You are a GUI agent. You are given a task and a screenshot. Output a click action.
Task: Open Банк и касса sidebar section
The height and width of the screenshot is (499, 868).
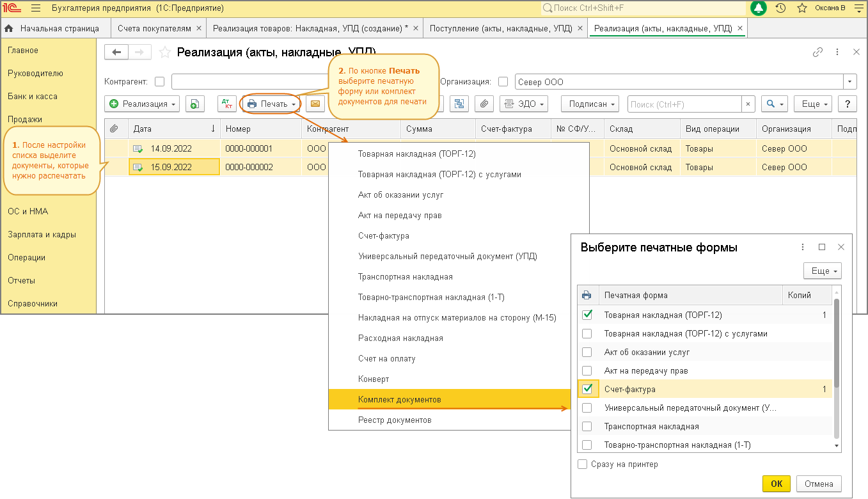(33, 97)
